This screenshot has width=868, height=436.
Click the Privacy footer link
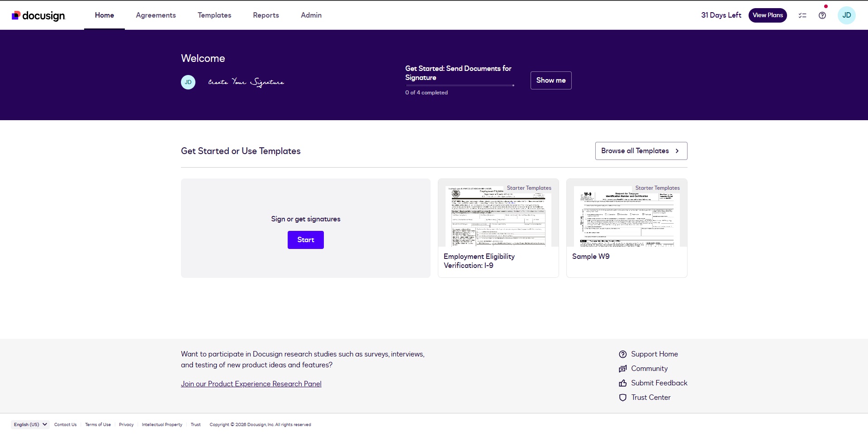[126, 425]
